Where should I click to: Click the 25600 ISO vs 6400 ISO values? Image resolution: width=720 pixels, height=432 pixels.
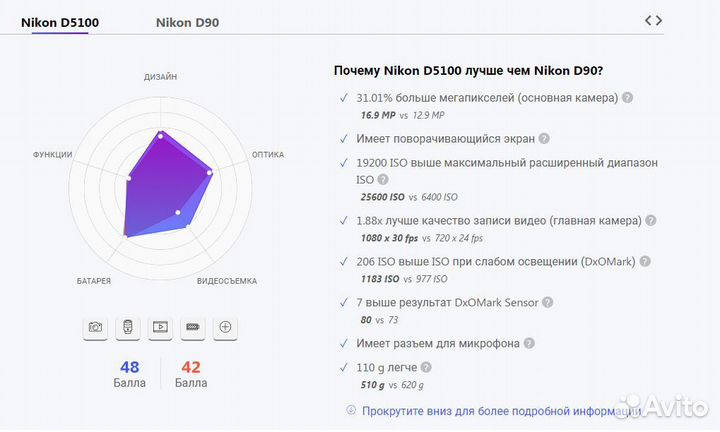pyautogui.click(x=409, y=197)
